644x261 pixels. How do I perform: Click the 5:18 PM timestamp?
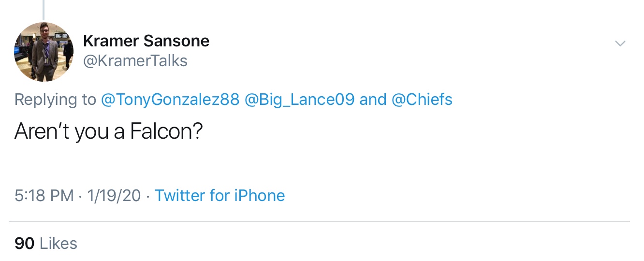[x=44, y=196]
